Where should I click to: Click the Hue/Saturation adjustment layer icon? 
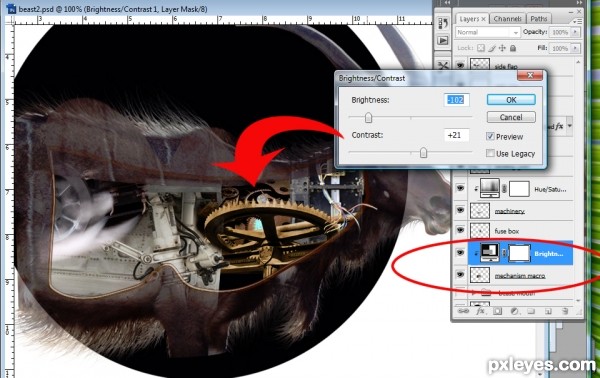[x=490, y=188]
